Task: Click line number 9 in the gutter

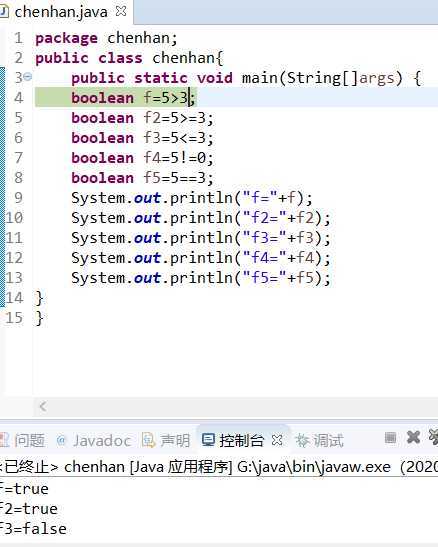Action: 18,198
